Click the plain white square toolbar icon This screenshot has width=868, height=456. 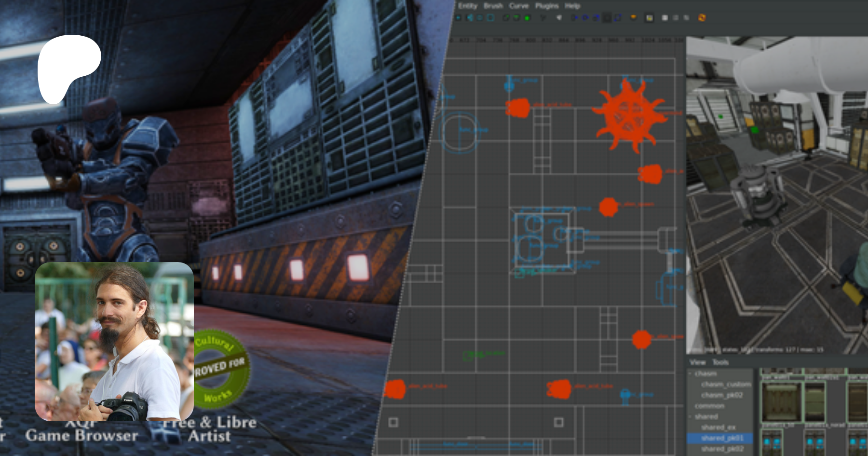click(665, 18)
